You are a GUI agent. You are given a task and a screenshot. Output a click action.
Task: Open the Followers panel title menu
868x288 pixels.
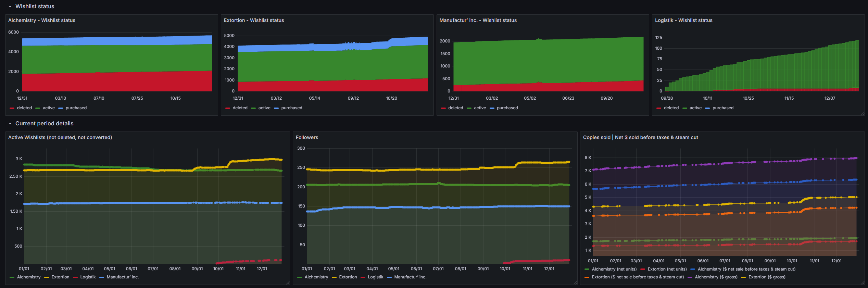coord(307,137)
